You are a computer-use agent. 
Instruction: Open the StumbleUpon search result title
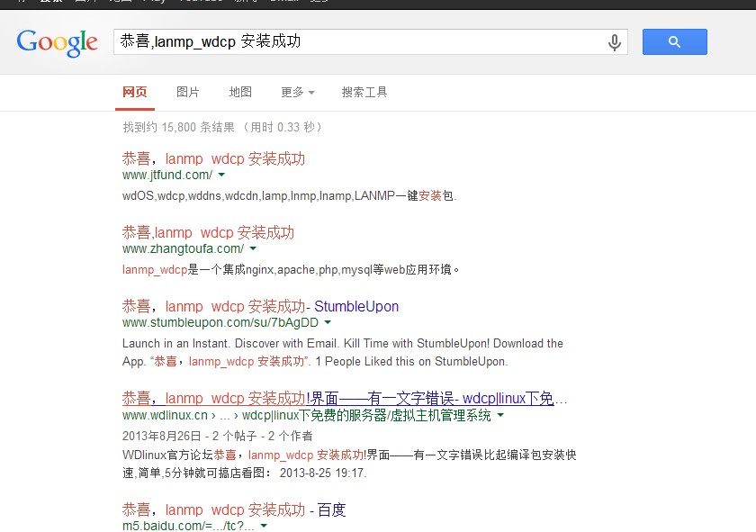pyautogui.click(x=261, y=307)
